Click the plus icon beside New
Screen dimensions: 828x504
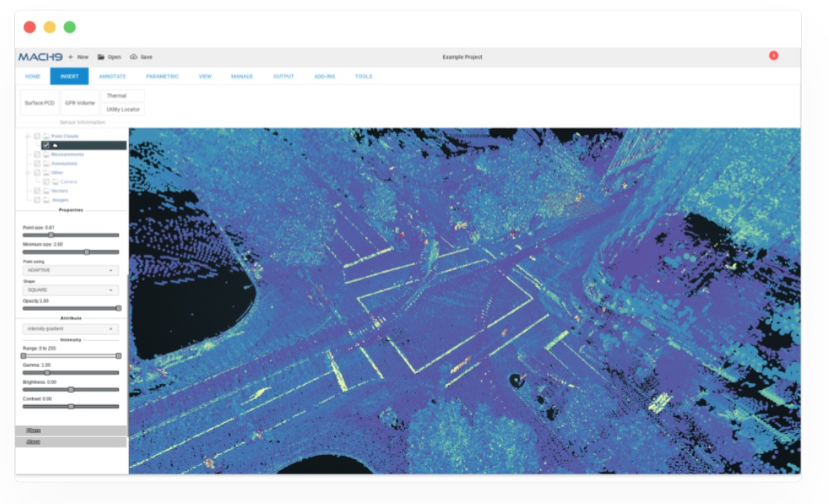pos(70,57)
